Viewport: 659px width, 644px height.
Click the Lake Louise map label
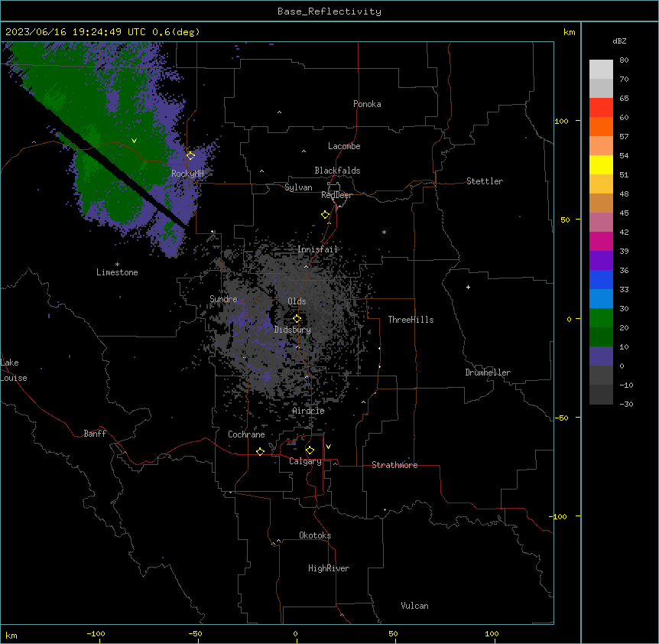(x=14, y=370)
